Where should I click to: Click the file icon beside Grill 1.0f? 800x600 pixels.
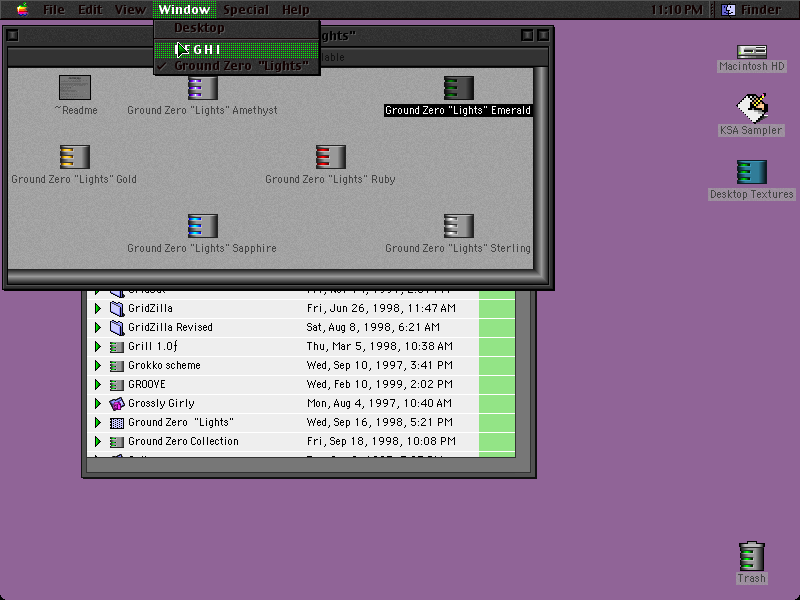coord(117,347)
